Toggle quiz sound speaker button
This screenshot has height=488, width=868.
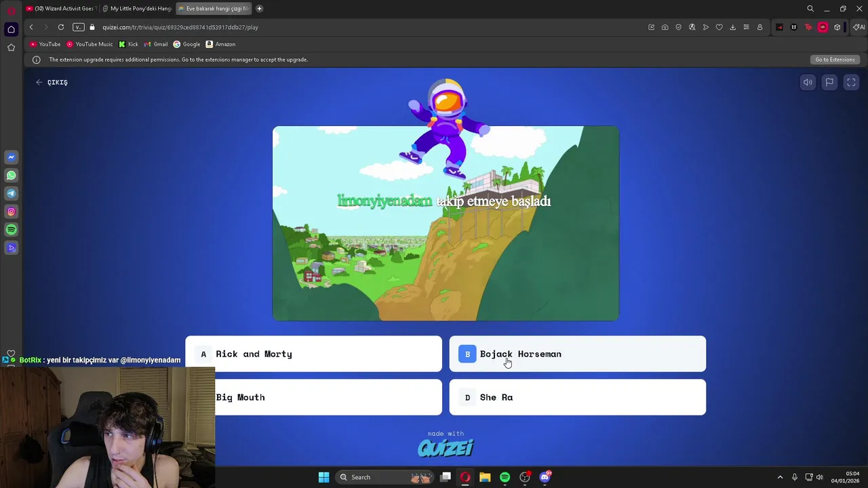[808, 82]
